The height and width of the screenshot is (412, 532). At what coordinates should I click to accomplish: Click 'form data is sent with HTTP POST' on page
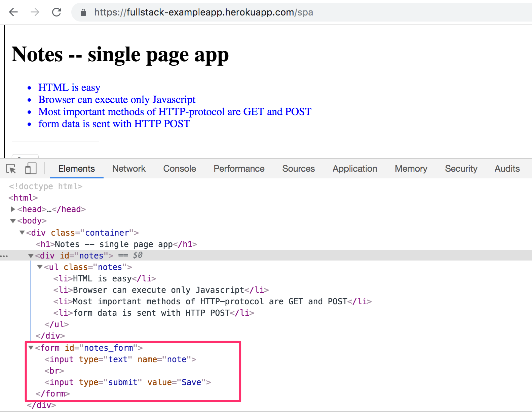click(114, 124)
